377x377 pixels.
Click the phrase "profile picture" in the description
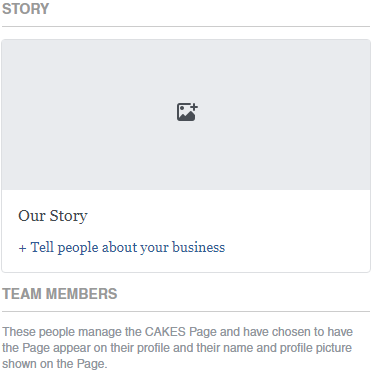[316, 348]
